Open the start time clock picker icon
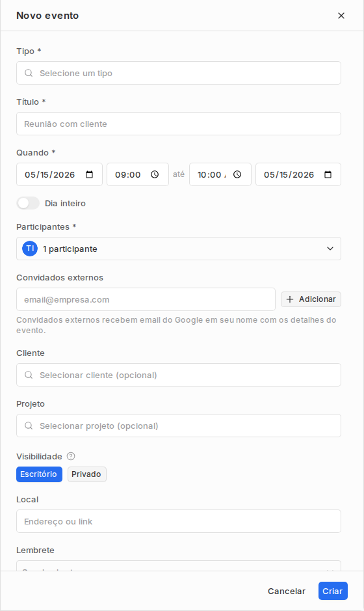364x611 pixels. coord(155,174)
